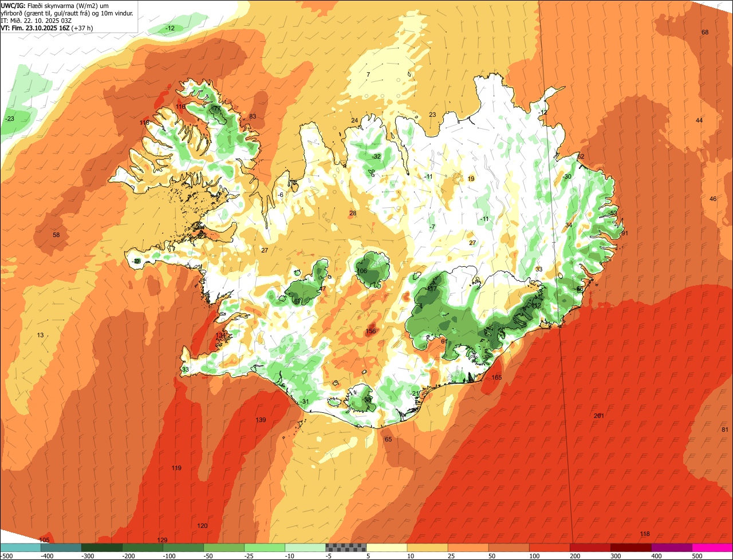Click the map value 34
This screenshot has width=733, height=560.
569,225
